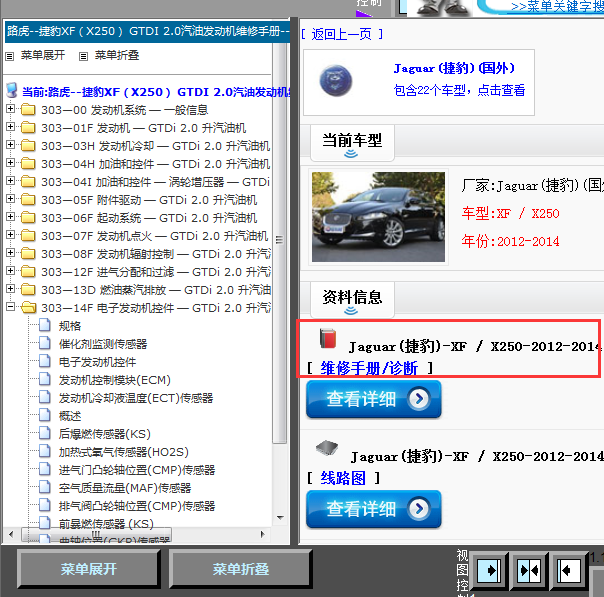Click 查看详细 button under 维修手册/诊断
The width and height of the screenshot is (604, 597).
point(374,399)
